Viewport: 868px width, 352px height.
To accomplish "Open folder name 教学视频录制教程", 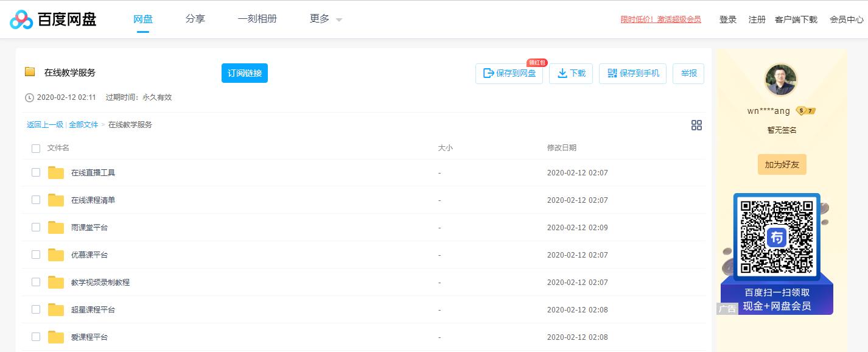I will click(x=100, y=283).
